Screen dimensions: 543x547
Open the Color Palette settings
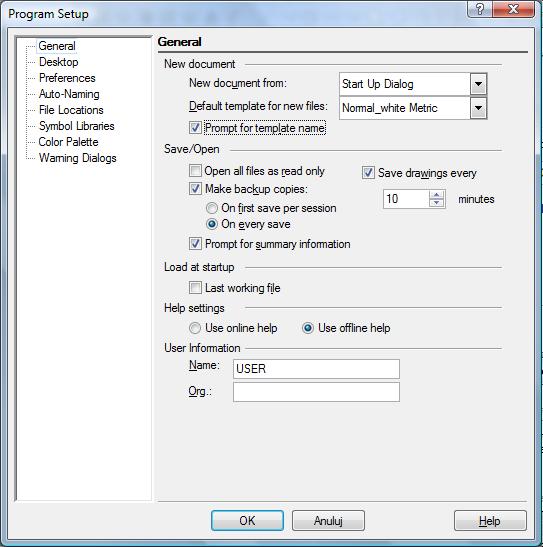(x=68, y=142)
